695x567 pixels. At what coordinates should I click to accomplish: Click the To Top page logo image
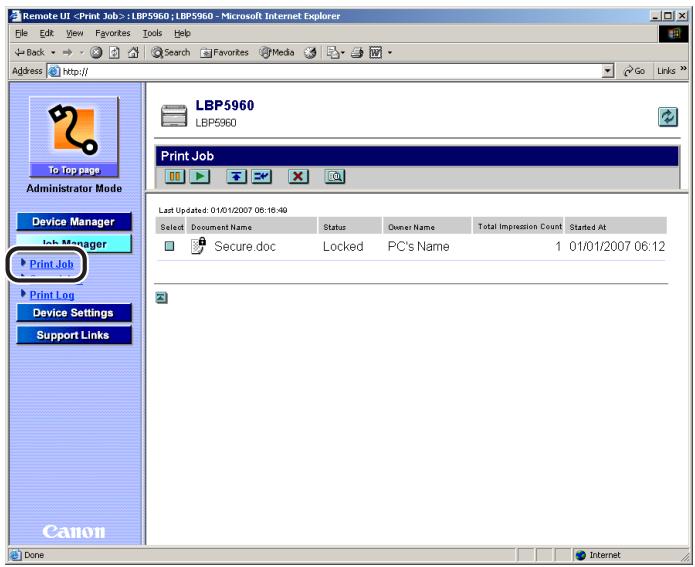pyautogui.click(x=74, y=137)
